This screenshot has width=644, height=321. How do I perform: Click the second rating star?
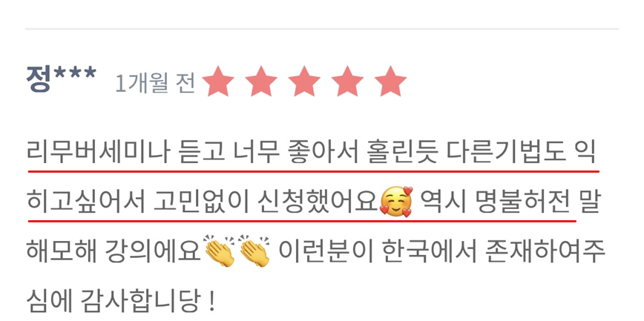(x=261, y=82)
